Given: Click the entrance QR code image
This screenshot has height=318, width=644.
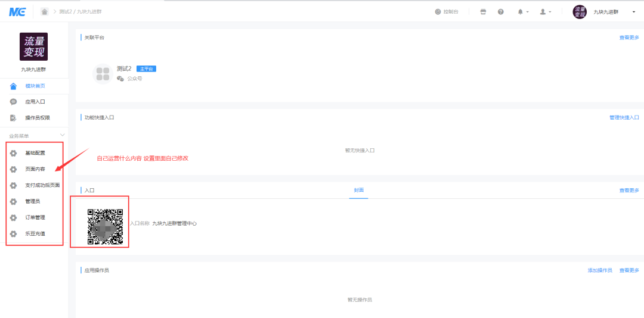Looking at the screenshot, I should point(105,227).
